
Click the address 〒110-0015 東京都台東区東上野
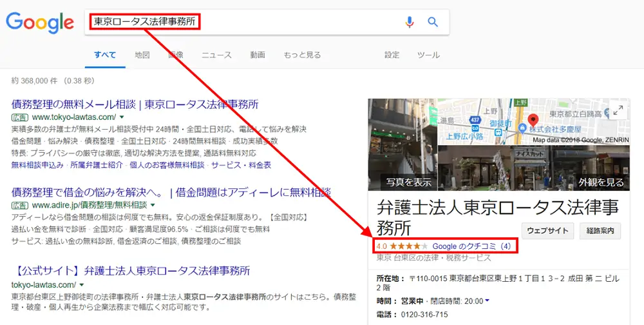498,283
